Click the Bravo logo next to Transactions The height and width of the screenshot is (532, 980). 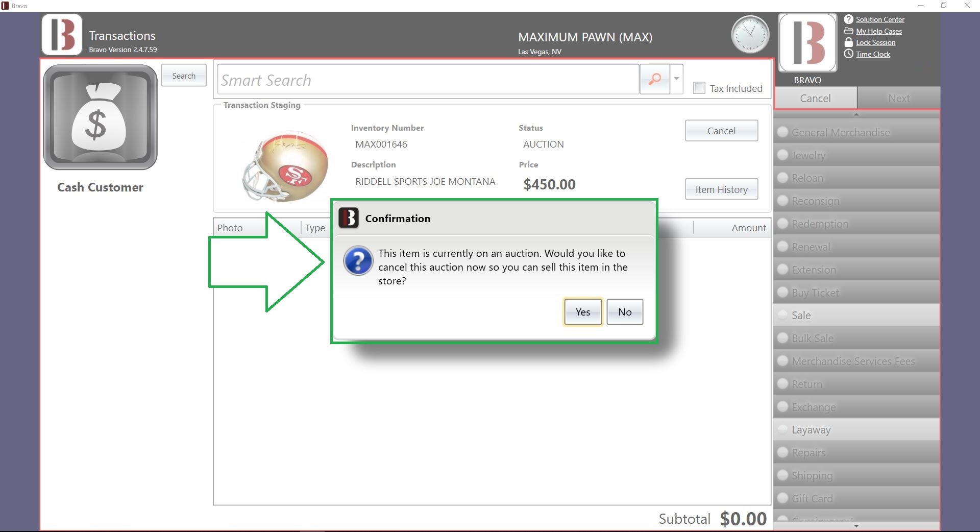coord(62,35)
